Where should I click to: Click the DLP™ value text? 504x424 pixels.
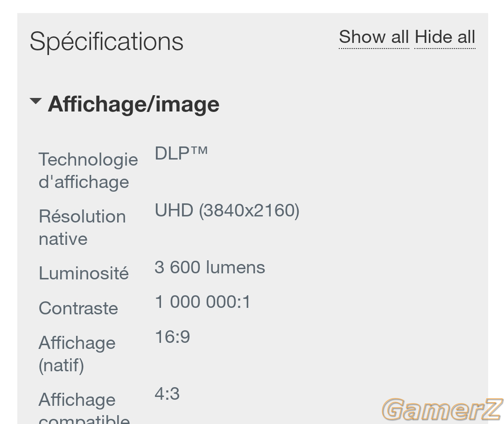coord(181,153)
